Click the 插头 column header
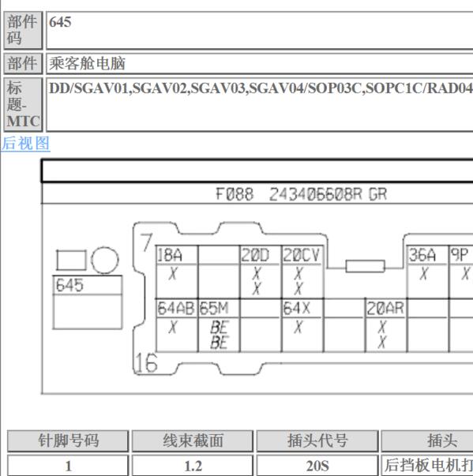 pos(427,440)
